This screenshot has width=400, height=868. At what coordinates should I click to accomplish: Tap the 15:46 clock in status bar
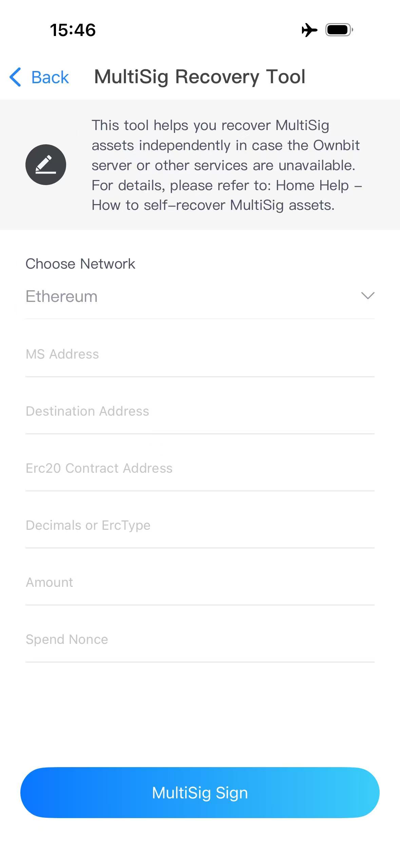tap(73, 30)
